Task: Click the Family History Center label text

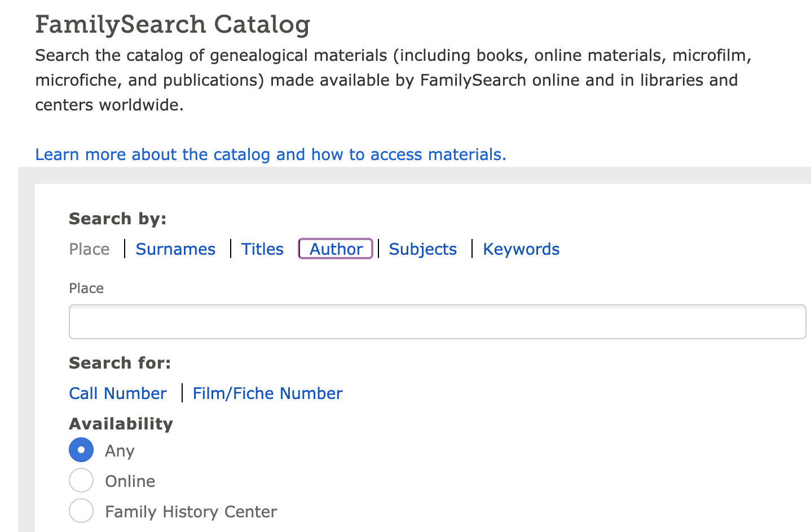Action: 191,512
